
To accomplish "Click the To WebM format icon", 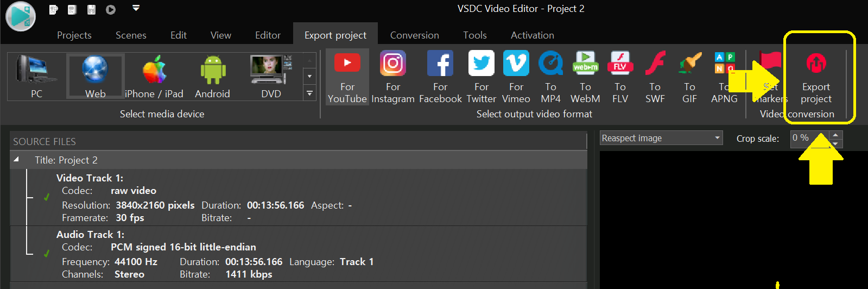I will [585, 76].
